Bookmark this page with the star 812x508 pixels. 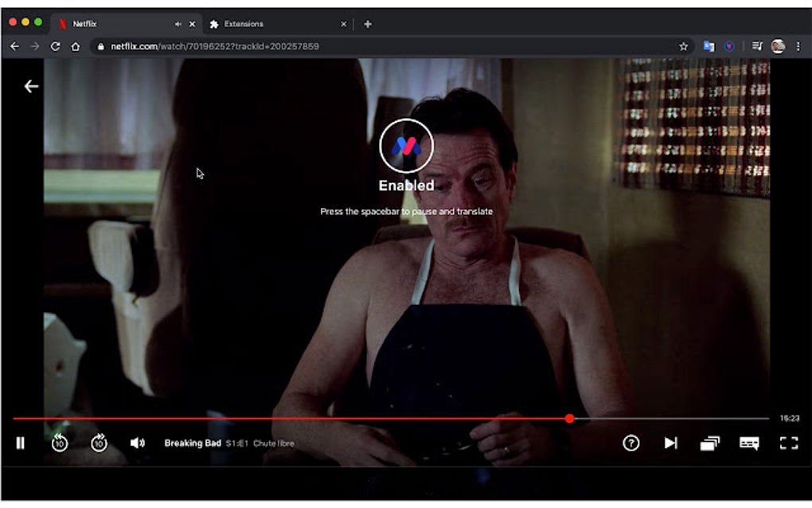(684, 47)
